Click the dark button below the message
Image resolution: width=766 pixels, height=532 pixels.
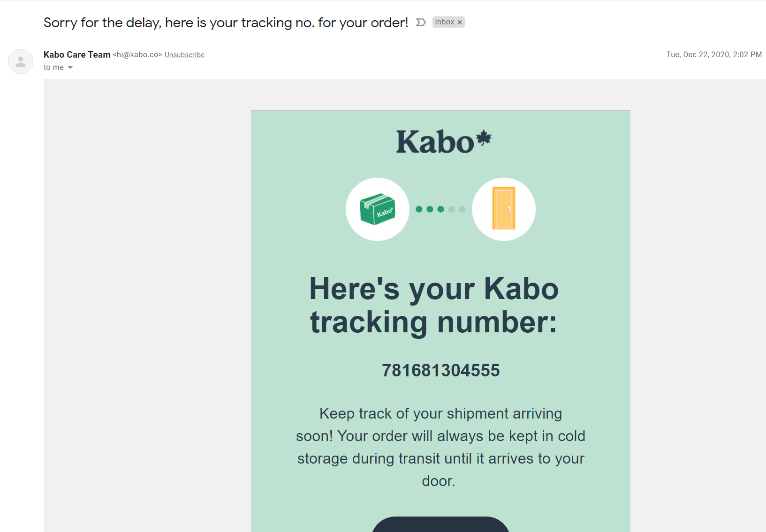(x=440, y=525)
